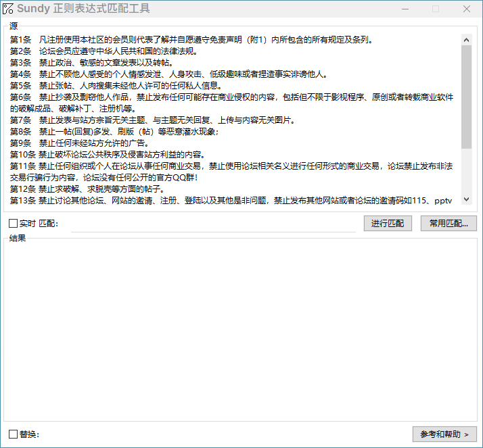Image resolution: width=483 pixels, height=448 pixels.
Task: Expand 参考和帮助 > panel
Action: tap(444, 434)
